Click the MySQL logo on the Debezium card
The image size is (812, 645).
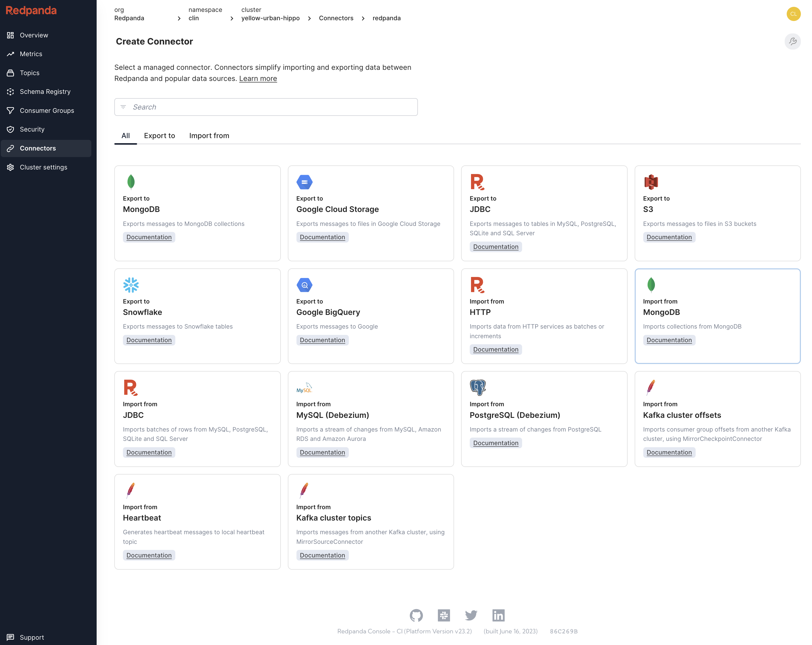point(304,388)
